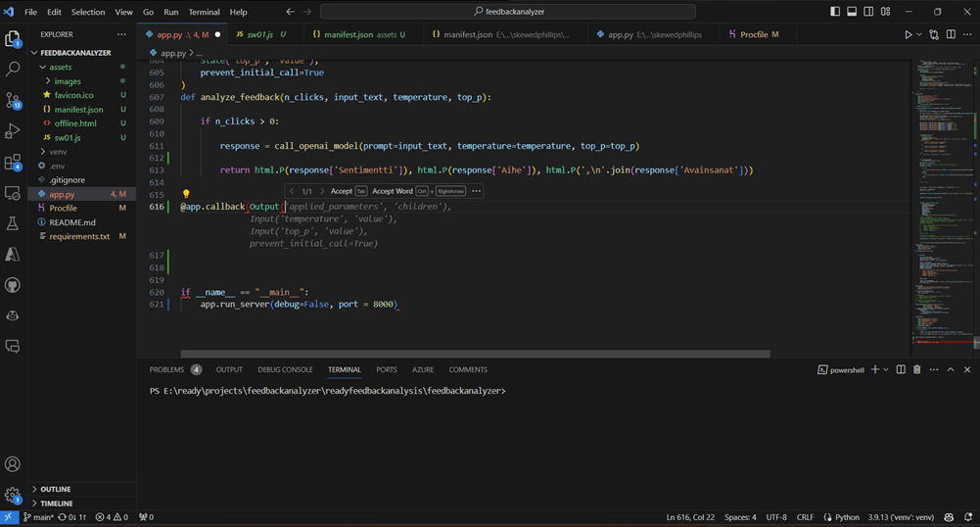Open the Terminal menu
Viewport: 980px width, 527px height.
(204, 12)
